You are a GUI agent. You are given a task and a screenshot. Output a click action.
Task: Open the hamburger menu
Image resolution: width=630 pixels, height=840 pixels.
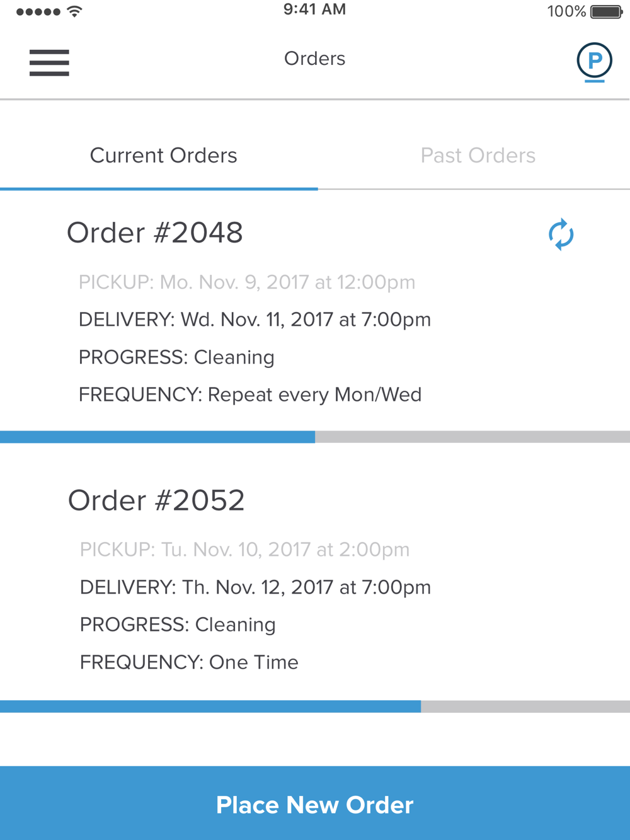[x=49, y=62]
